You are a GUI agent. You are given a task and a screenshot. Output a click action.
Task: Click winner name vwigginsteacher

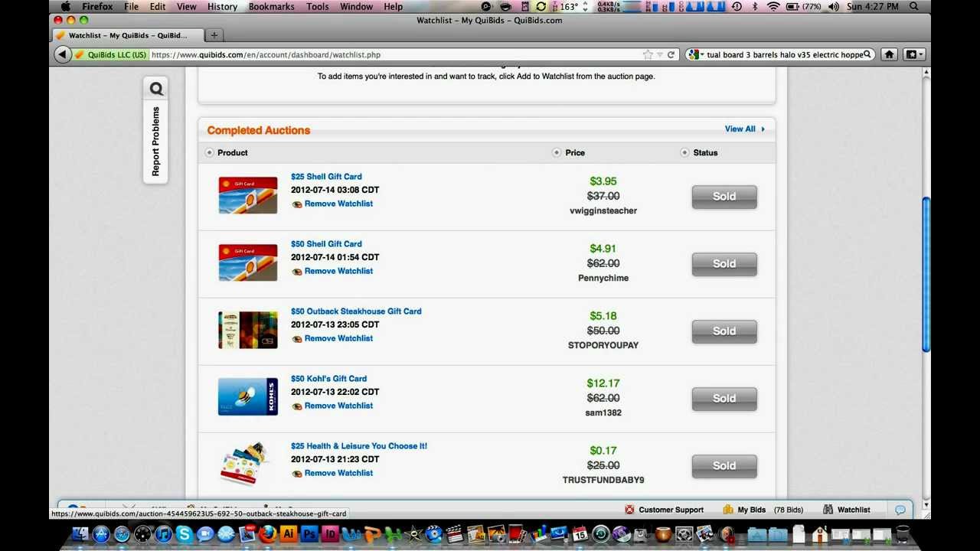(x=603, y=210)
